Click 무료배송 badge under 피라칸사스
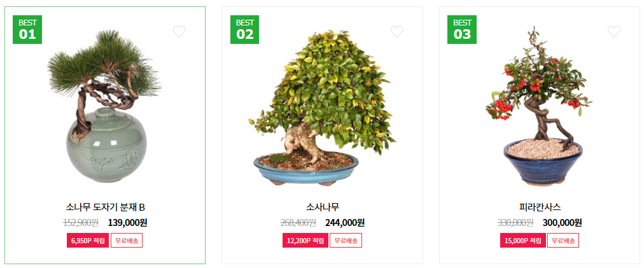 tap(563, 241)
